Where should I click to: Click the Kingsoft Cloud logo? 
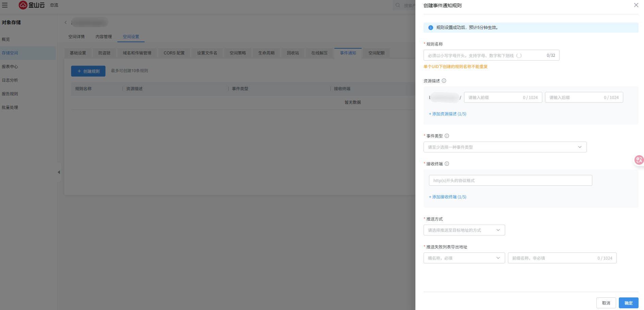[32, 5]
